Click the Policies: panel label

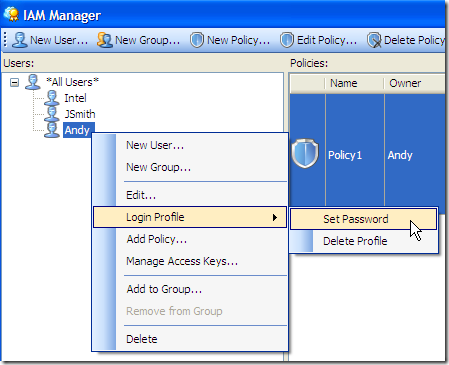tap(309, 63)
